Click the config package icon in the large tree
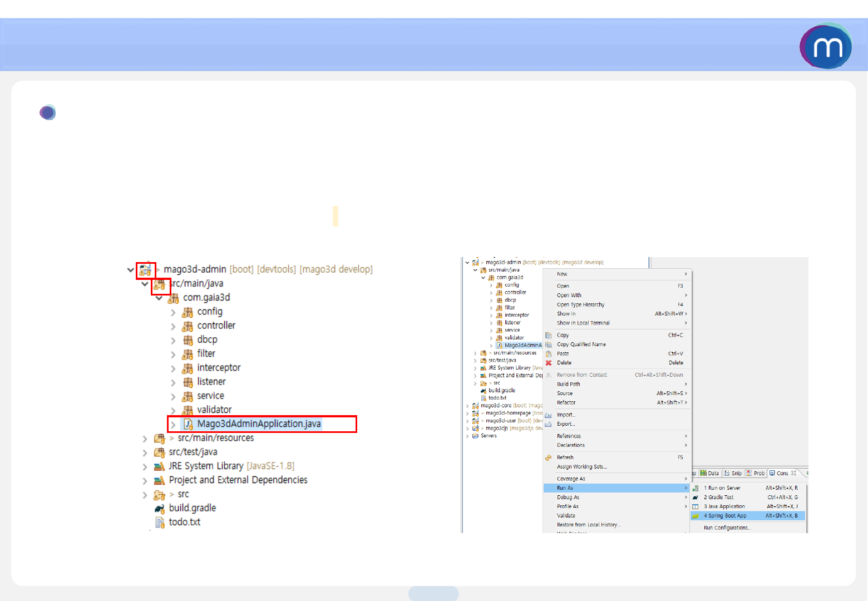 point(188,312)
